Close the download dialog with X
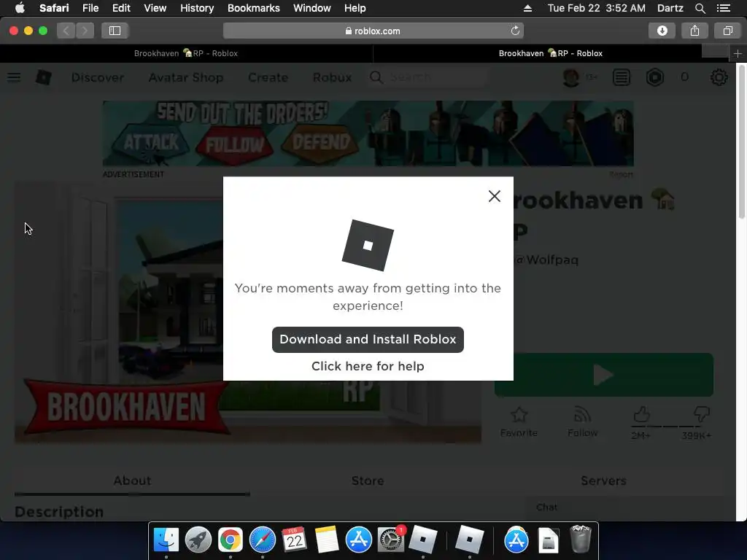This screenshot has width=747, height=560. [494, 196]
